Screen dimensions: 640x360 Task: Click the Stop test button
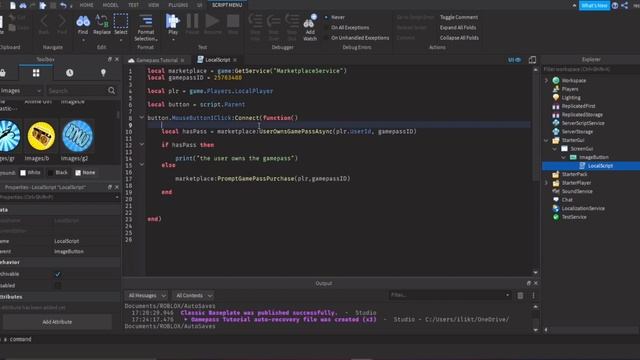click(x=233, y=21)
